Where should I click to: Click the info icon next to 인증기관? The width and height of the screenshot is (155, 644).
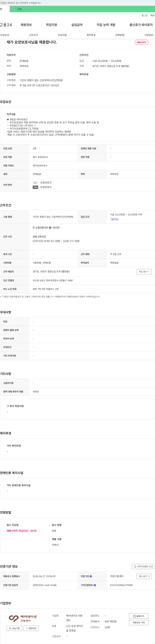91,576
